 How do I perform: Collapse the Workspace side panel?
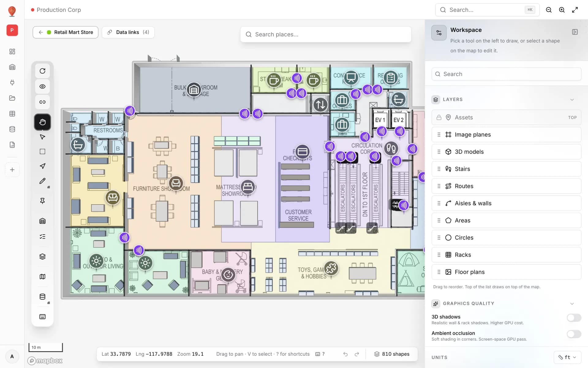point(575,32)
